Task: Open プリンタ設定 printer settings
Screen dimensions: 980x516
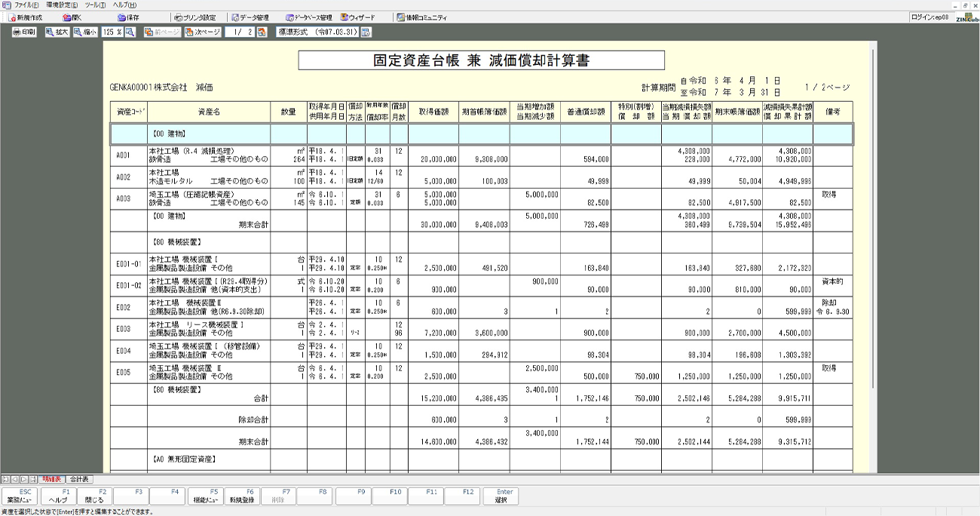Action: pyautogui.click(x=194, y=17)
